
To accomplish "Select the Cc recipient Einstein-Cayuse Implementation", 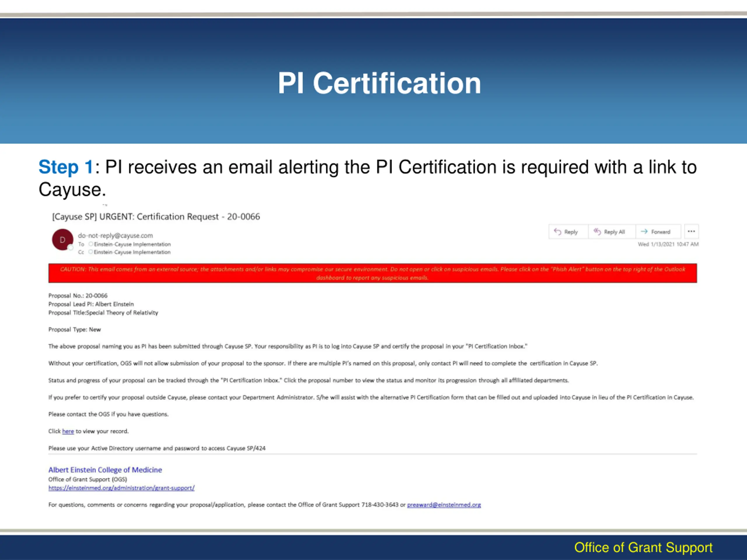I will coord(132,252).
